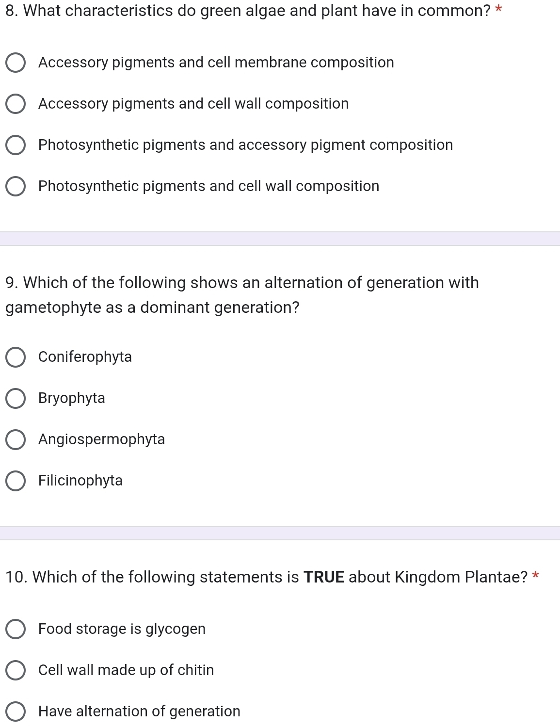Pick the Angiospermophyta answer option
The width and height of the screenshot is (560, 728).
[16, 440]
